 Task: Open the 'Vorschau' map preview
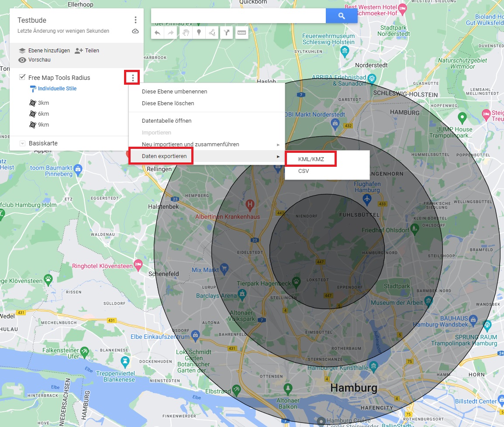click(x=35, y=60)
